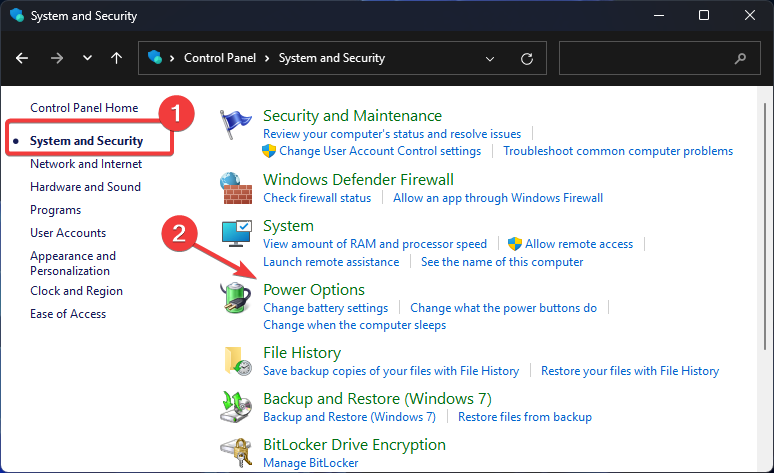
Task: Refresh the address bar view
Action: (x=527, y=59)
